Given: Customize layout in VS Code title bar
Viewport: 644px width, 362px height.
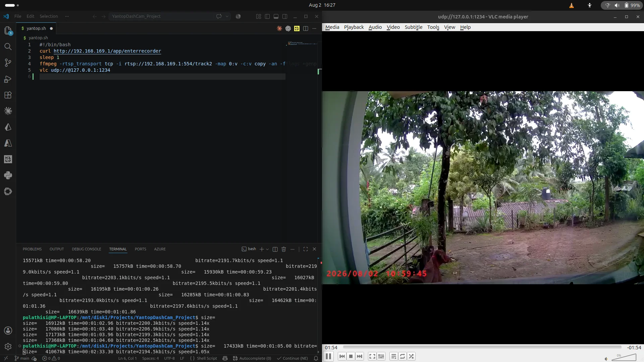Looking at the screenshot, I should coord(259,16).
